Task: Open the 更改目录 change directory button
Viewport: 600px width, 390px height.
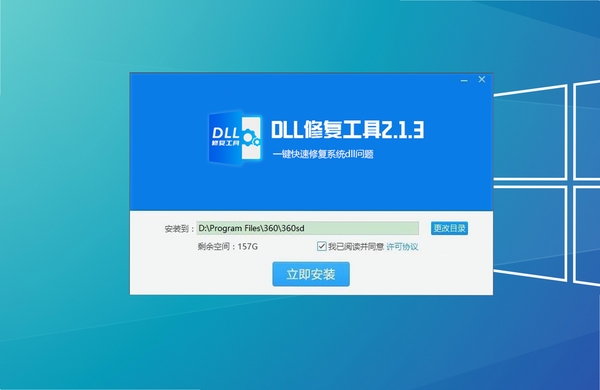Action: click(449, 228)
